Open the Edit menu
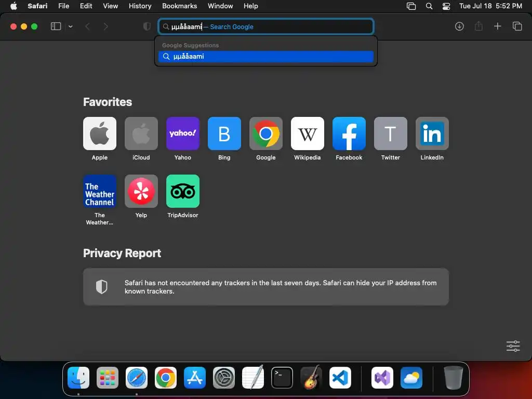 pyautogui.click(x=86, y=6)
